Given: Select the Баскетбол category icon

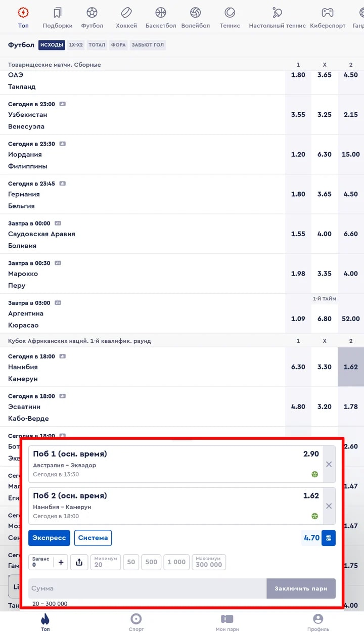Looking at the screenshot, I should 161,13.
